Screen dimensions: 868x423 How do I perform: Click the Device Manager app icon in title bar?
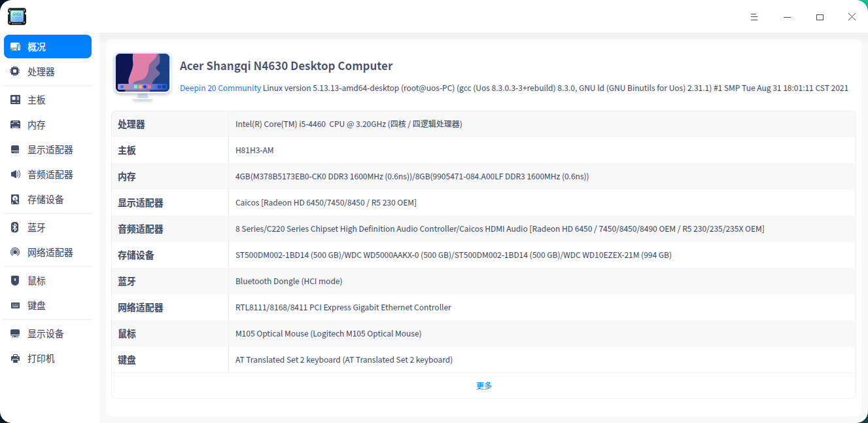point(17,16)
